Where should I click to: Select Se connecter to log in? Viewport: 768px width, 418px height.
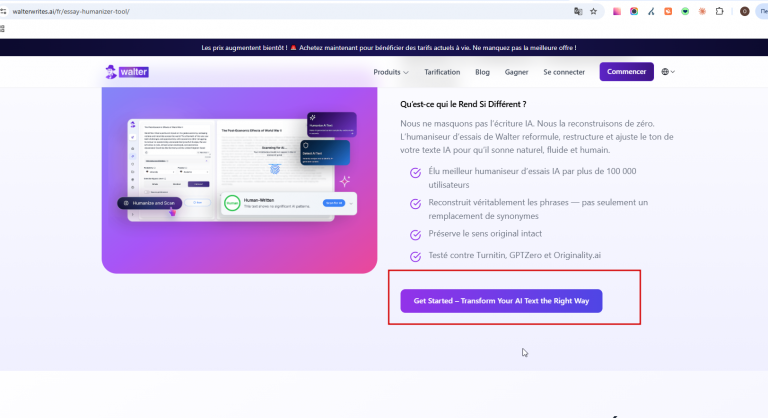[x=564, y=72]
